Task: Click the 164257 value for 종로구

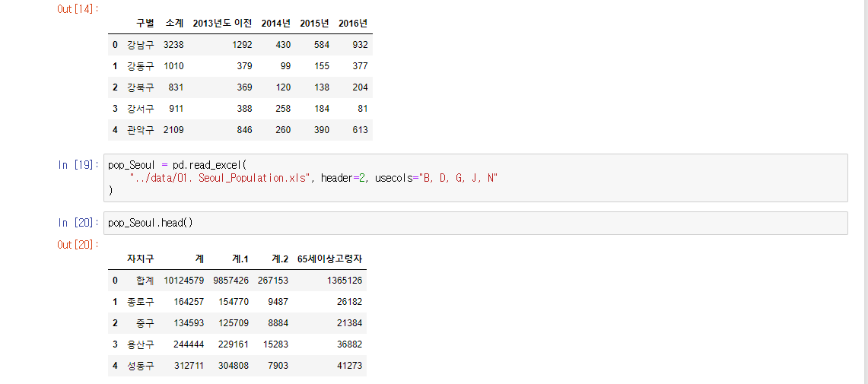Action: [189, 302]
